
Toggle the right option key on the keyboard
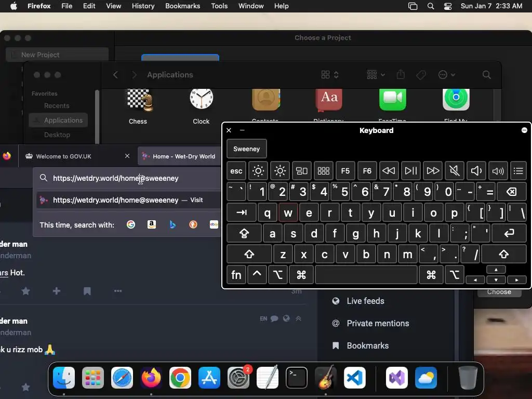click(x=454, y=275)
